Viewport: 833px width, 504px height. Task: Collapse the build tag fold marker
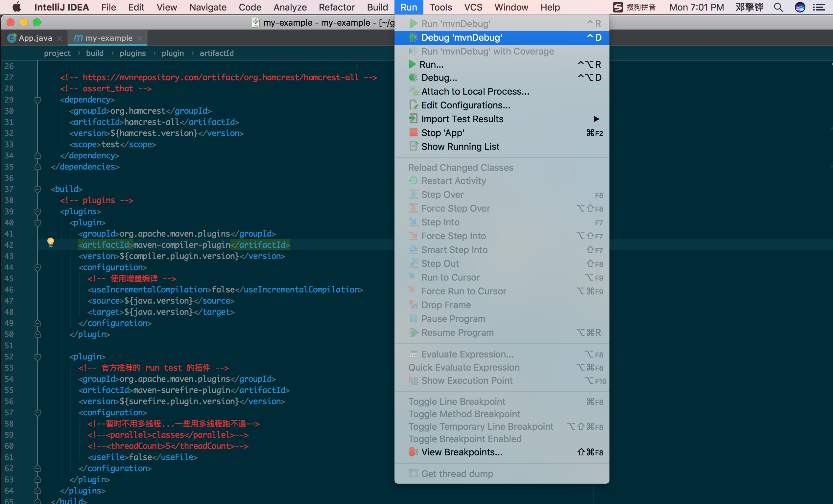click(x=37, y=189)
